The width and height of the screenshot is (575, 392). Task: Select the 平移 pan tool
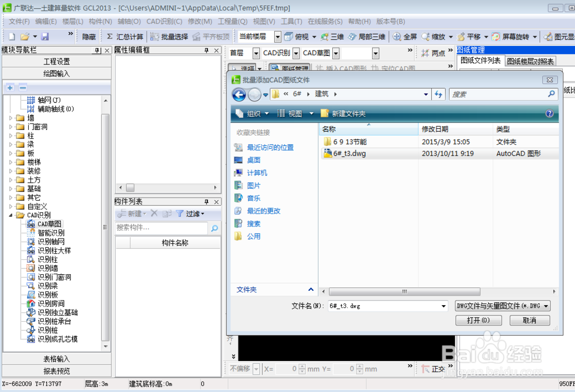[x=469, y=37]
